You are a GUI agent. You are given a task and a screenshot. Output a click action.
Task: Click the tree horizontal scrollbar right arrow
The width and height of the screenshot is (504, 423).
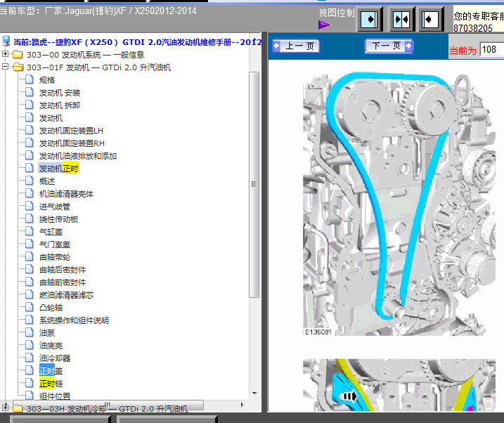point(242,405)
